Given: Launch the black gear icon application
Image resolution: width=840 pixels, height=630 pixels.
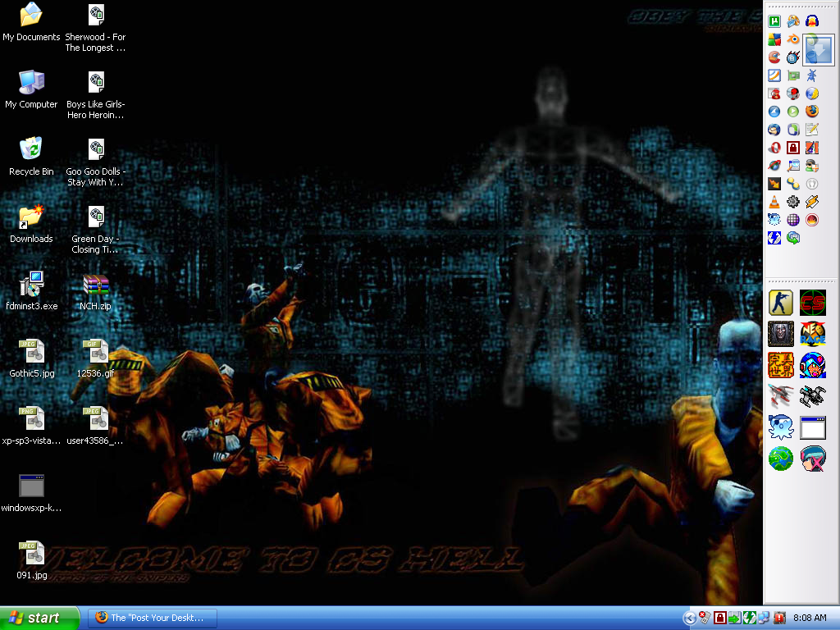Looking at the screenshot, I should 793,202.
